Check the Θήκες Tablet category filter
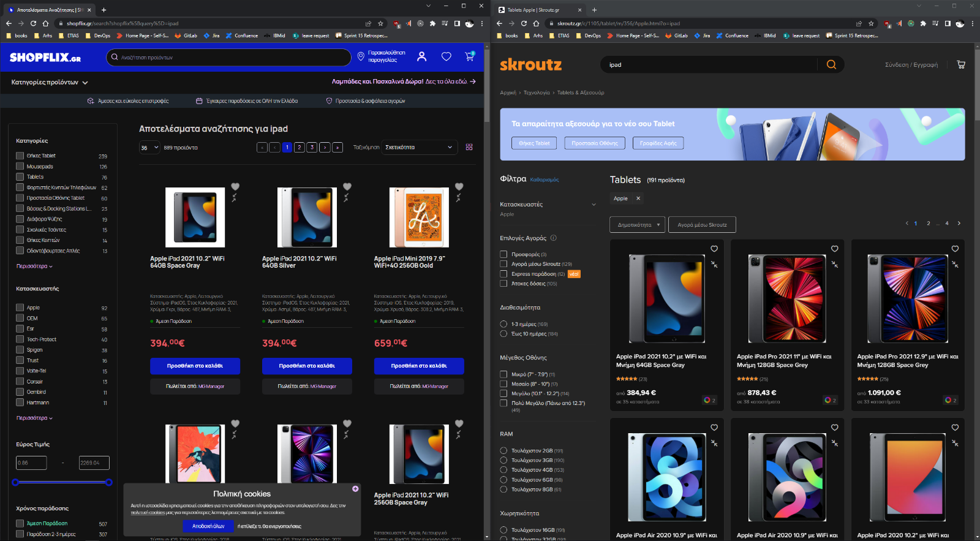This screenshot has width=980, height=541. coord(20,156)
